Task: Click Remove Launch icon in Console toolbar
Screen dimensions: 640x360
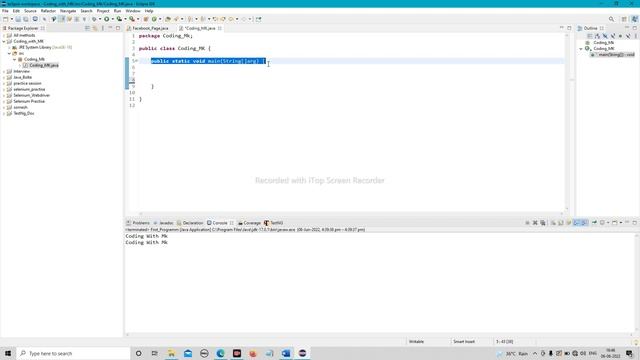Action: (x=535, y=223)
